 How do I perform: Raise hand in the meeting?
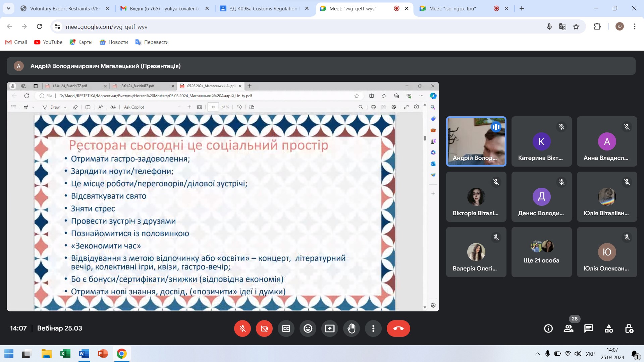pos(351,328)
